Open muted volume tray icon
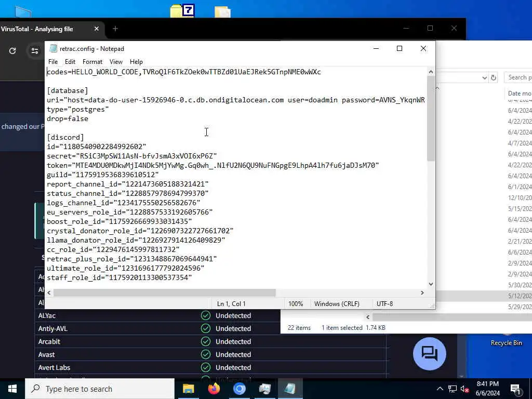Image resolution: width=532 pixels, height=399 pixels. coord(465,389)
